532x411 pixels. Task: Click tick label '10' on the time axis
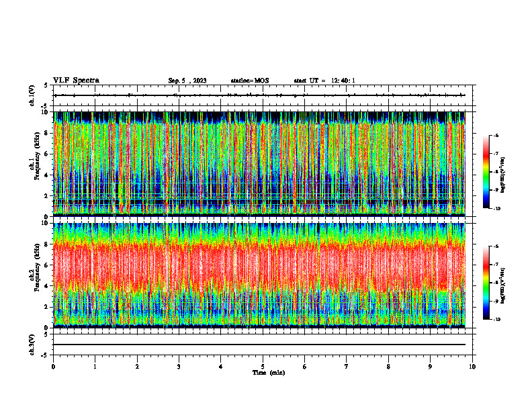click(472, 367)
